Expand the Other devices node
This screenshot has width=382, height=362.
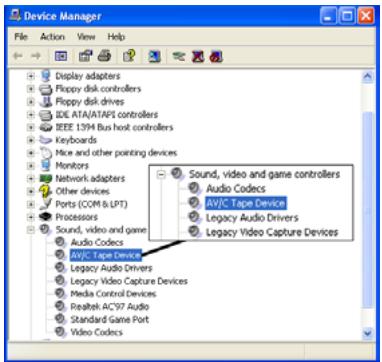[x=31, y=191]
